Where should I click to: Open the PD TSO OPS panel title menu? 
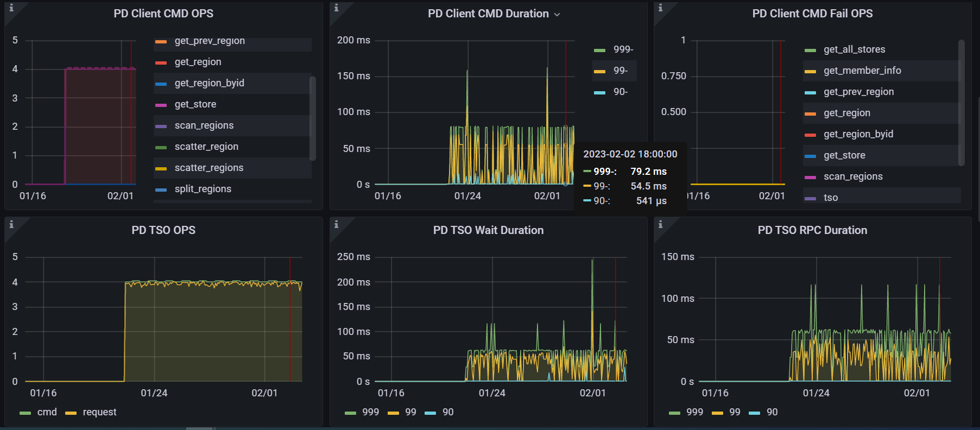click(x=163, y=230)
